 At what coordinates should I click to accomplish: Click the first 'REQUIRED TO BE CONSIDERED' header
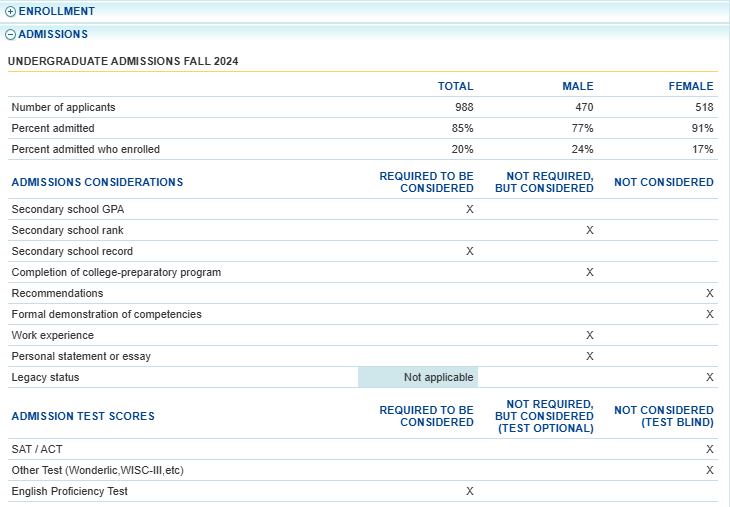click(x=426, y=182)
